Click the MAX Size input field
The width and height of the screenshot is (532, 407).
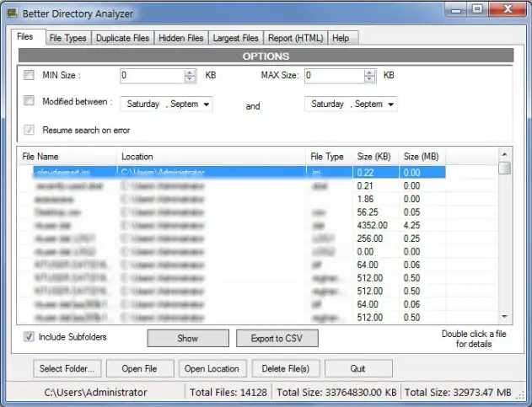click(x=335, y=76)
